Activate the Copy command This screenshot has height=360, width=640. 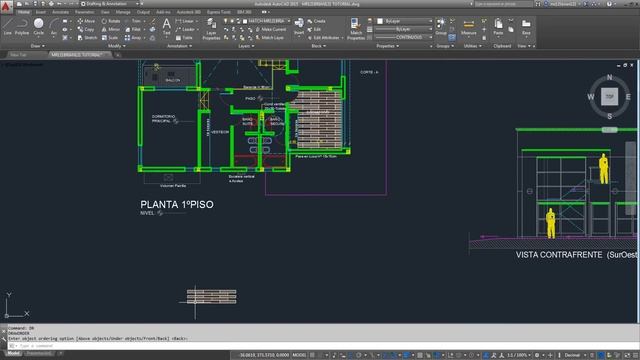pyautogui.click(x=86, y=29)
